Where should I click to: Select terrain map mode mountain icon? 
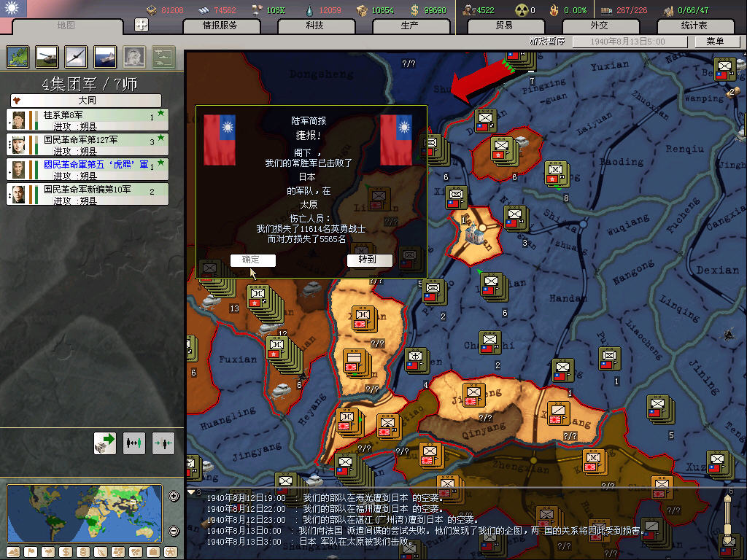pos(13,553)
